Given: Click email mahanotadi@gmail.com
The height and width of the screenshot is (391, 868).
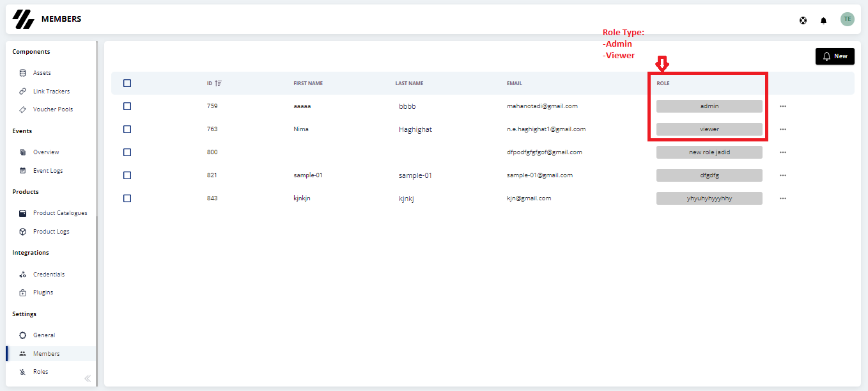Looking at the screenshot, I should (x=542, y=106).
